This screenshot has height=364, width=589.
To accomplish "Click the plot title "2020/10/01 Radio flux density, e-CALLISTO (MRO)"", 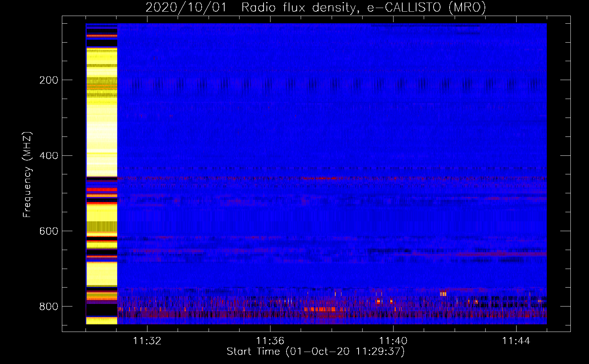I will (x=316, y=7).
